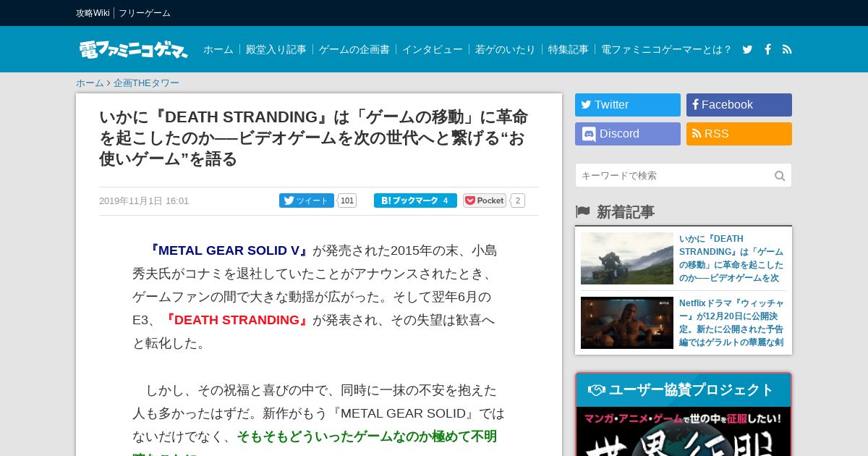Click the Facebook icon in header
868x456 pixels.
pos(767,49)
